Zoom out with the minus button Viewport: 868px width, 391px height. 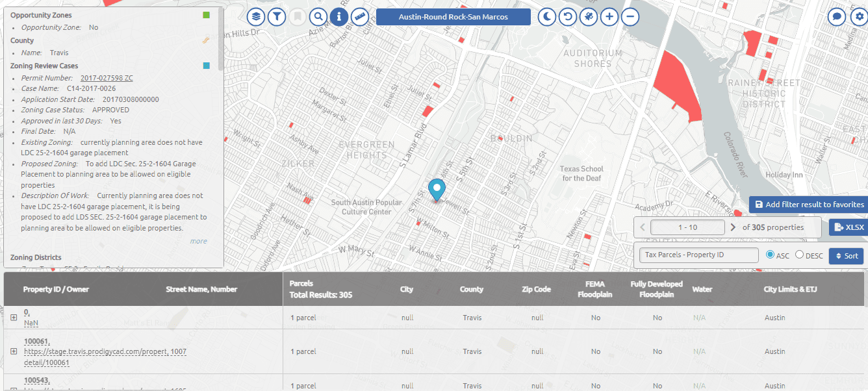630,17
